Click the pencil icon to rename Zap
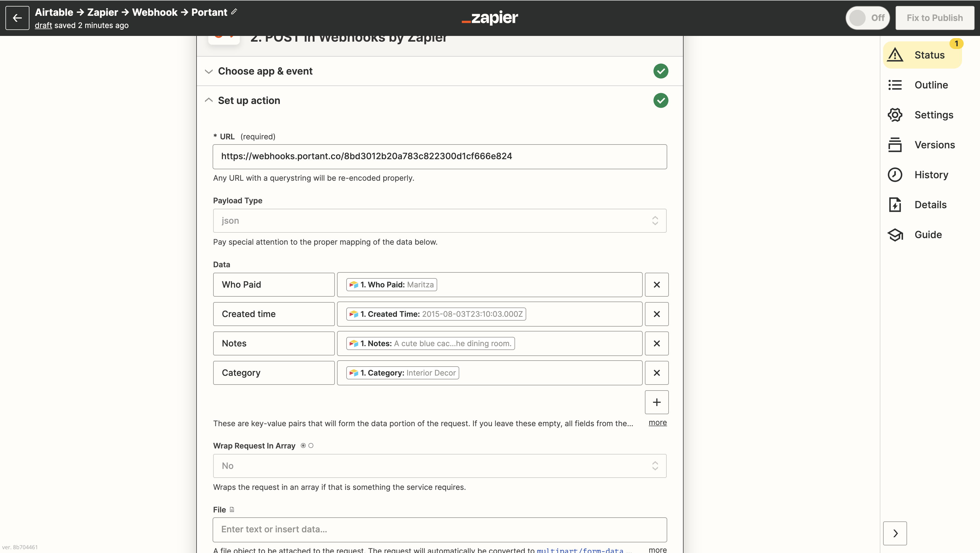 (x=234, y=12)
